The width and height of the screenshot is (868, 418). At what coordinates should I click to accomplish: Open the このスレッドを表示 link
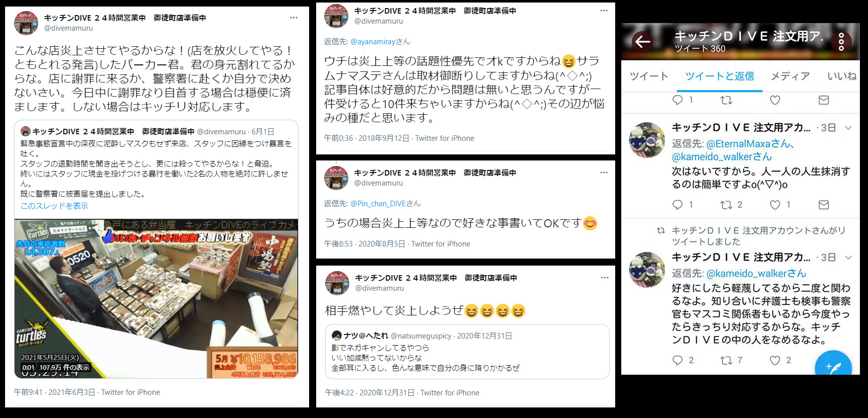(54, 206)
